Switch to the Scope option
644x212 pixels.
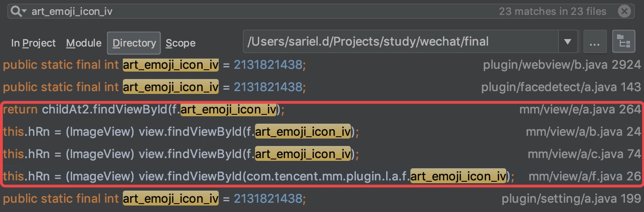tap(181, 43)
